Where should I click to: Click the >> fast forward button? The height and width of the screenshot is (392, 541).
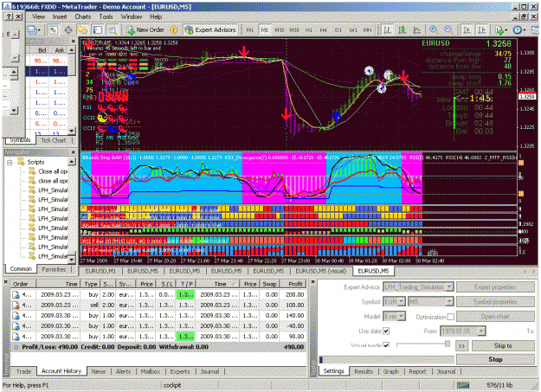(x=461, y=346)
